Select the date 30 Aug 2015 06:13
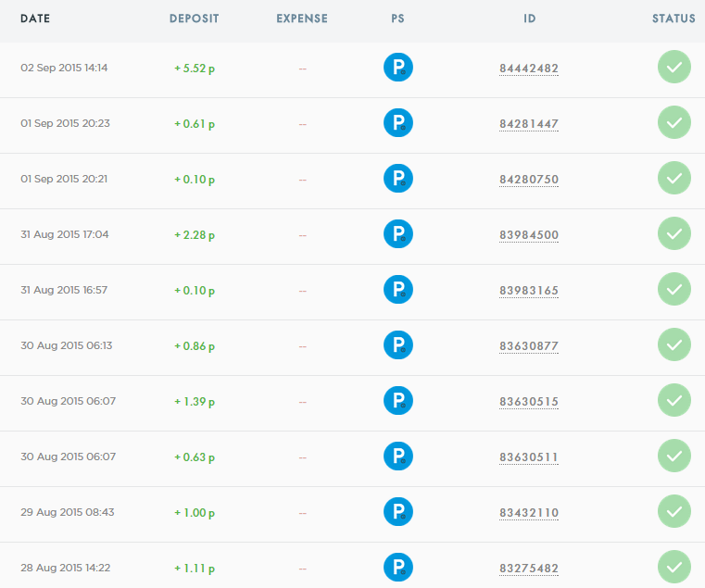 66,345
